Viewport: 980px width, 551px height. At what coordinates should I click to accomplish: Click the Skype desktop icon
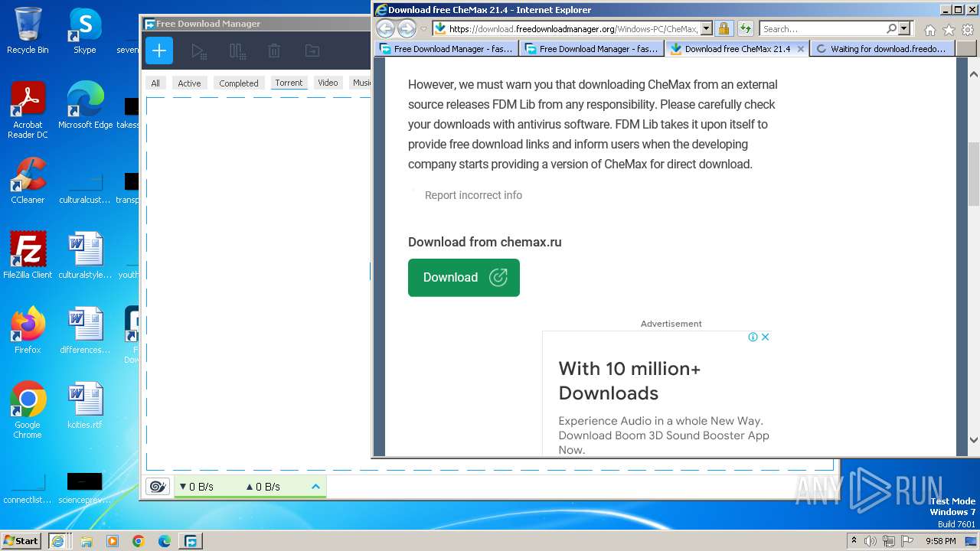(85, 31)
